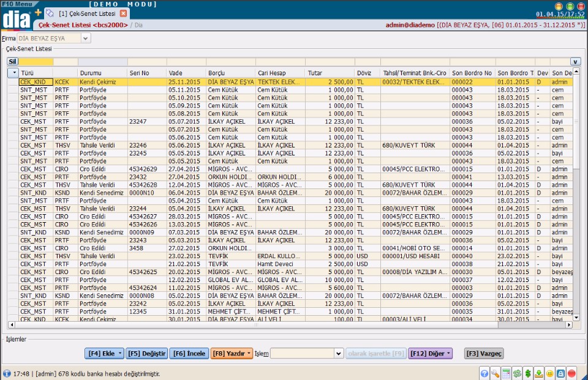The image size is (588, 380).
Task: Sort by Tahsil/Teminat Bnk.-Ciro column header
Action: pos(415,73)
